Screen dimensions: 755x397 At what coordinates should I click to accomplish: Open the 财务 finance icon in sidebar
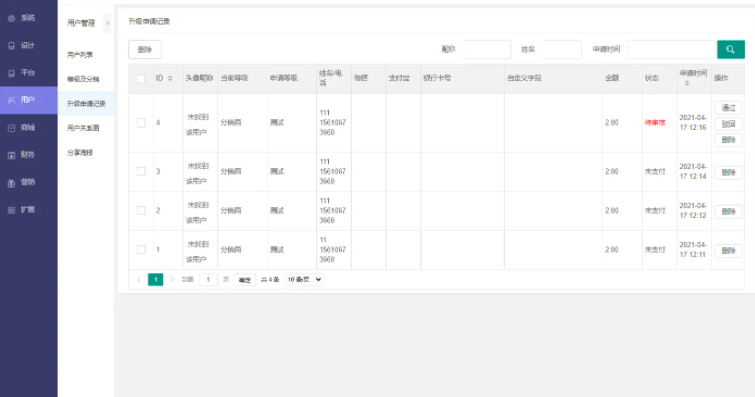[12, 155]
